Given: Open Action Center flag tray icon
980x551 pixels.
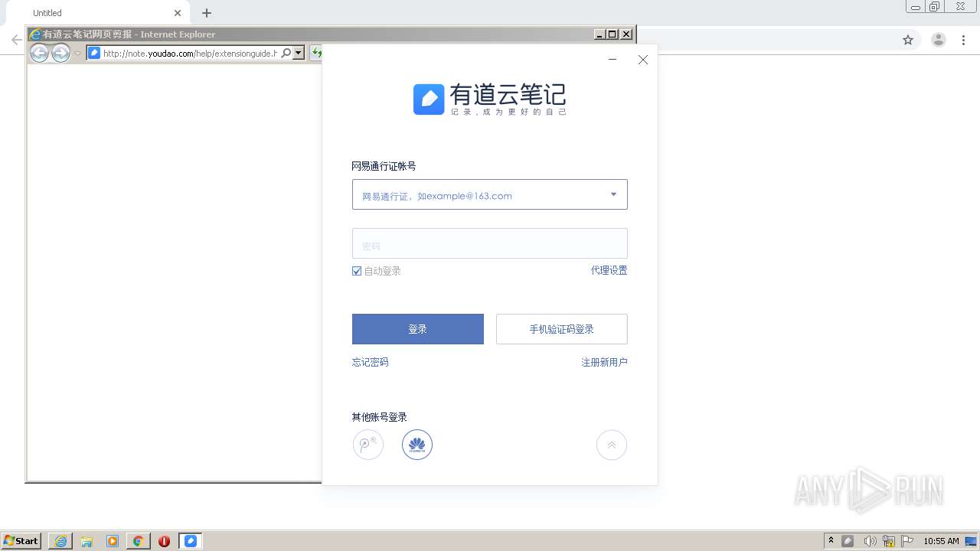Looking at the screenshot, I should [x=907, y=541].
